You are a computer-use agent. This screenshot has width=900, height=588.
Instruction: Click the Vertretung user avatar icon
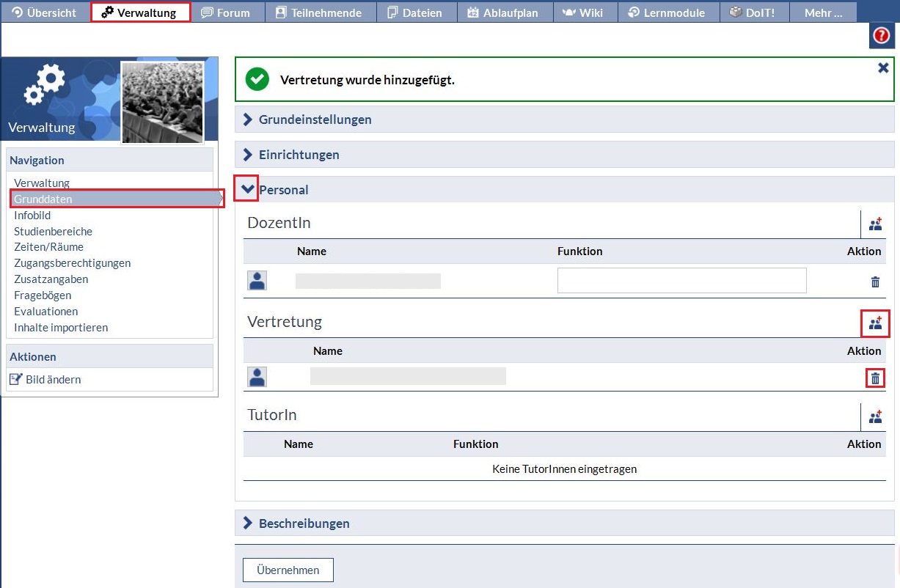click(x=257, y=377)
